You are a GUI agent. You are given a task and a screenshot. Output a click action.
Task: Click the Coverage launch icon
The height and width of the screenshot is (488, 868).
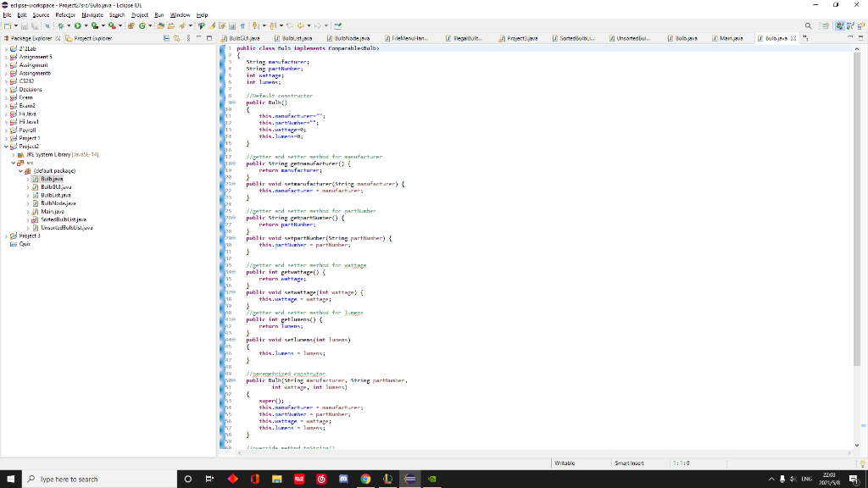click(x=94, y=25)
